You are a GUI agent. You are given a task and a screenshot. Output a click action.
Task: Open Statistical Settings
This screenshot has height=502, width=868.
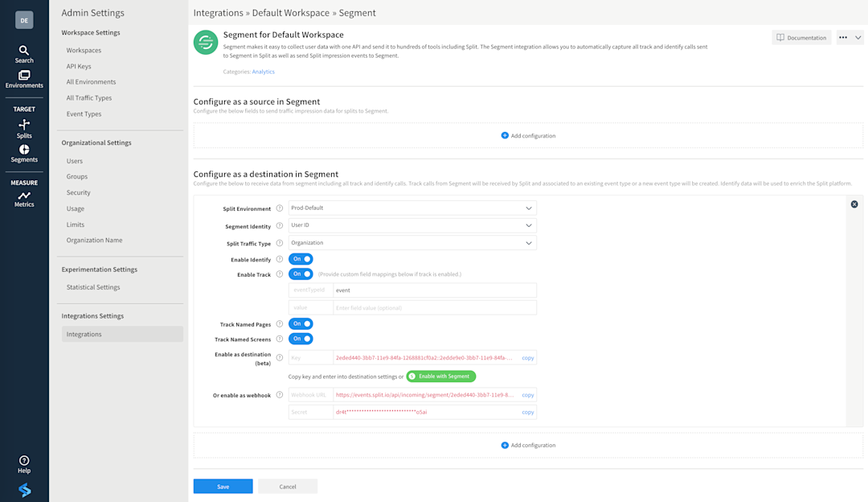coord(93,287)
